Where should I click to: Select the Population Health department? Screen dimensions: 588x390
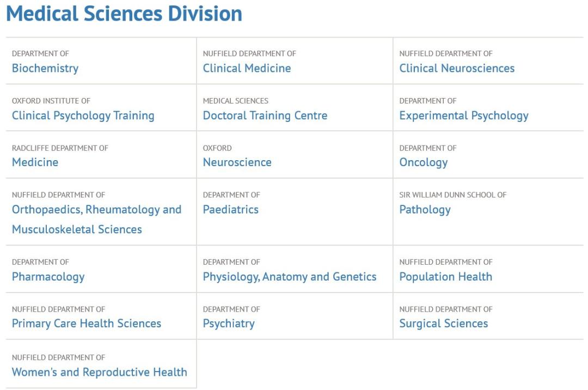click(445, 277)
